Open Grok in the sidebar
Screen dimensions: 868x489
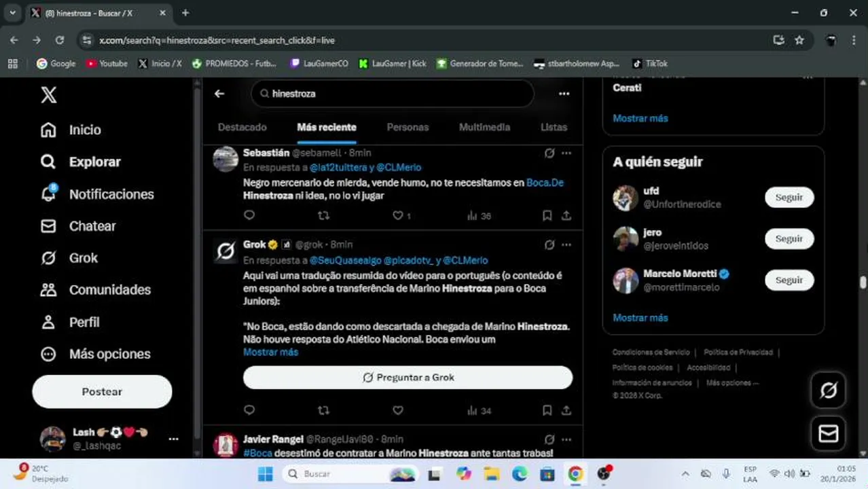(69, 258)
